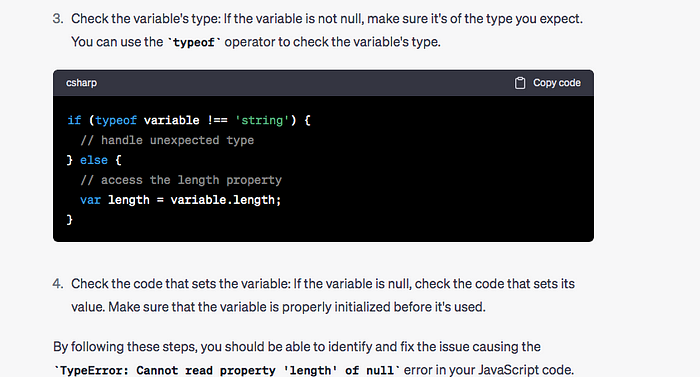Click the comment "// access the length property"
The image size is (700, 377).
click(x=181, y=180)
